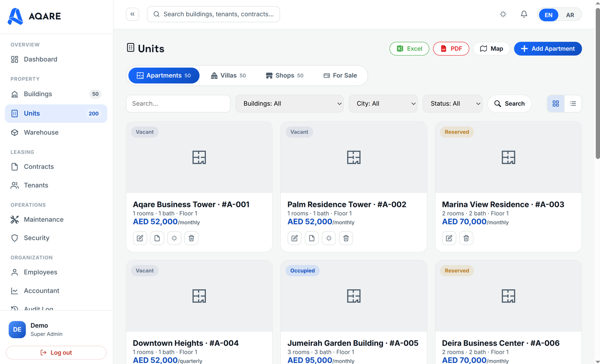The height and width of the screenshot is (364, 600).
Task: Click the Add Apartment button
Action: [x=548, y=49]
